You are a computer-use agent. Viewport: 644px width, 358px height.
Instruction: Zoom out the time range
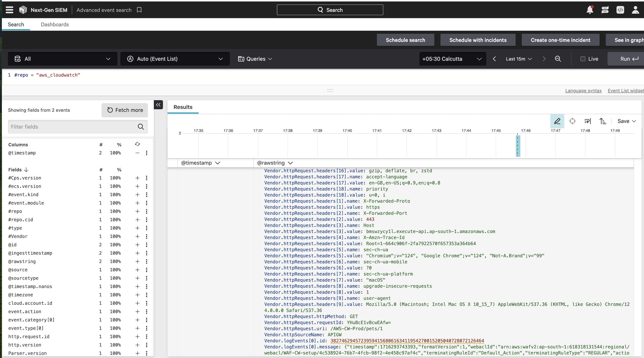pos(558,59)
